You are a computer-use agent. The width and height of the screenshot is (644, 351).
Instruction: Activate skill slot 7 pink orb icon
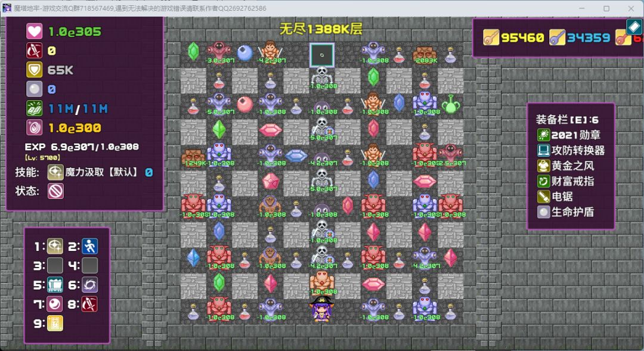point(55,304)
